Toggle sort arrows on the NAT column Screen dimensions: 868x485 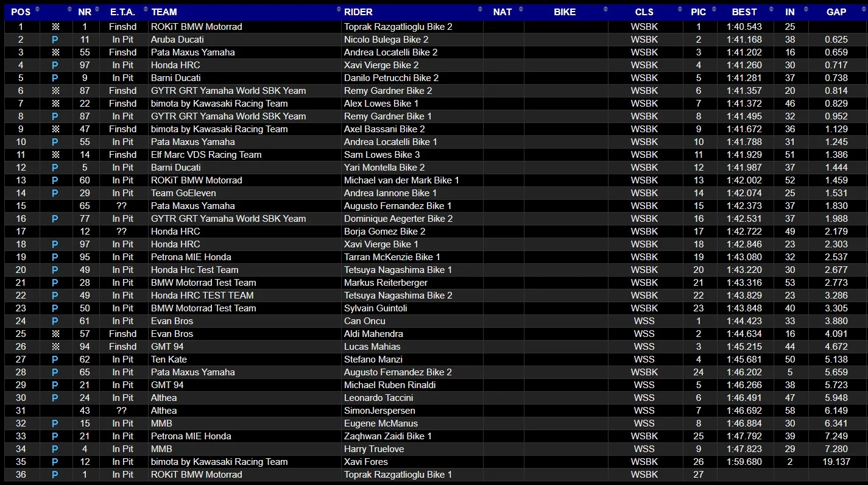coord(520,10)
